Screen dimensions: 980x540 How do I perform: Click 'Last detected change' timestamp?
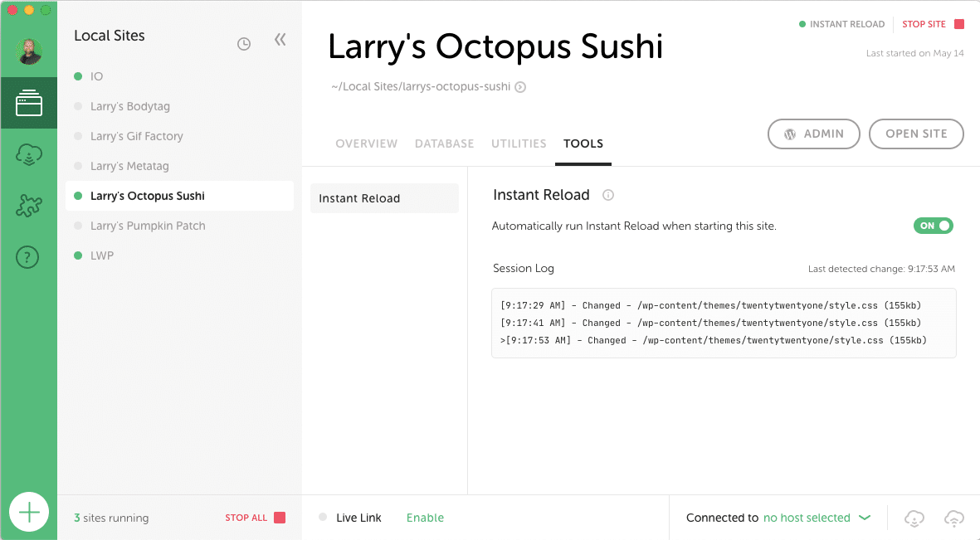point(881,269)
